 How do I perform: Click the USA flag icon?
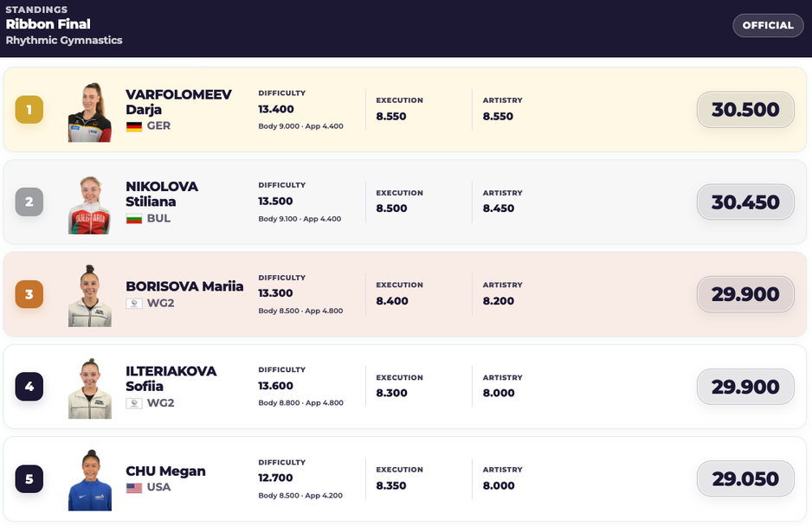134,488
